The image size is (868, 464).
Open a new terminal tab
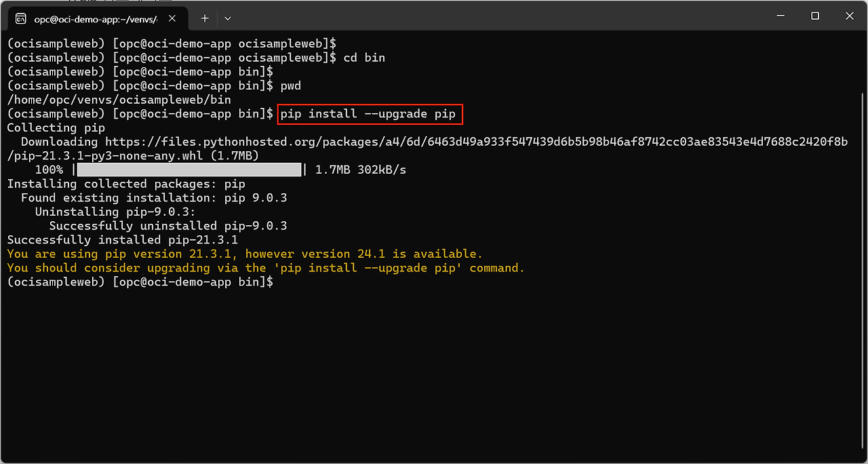tap(205, 18)
